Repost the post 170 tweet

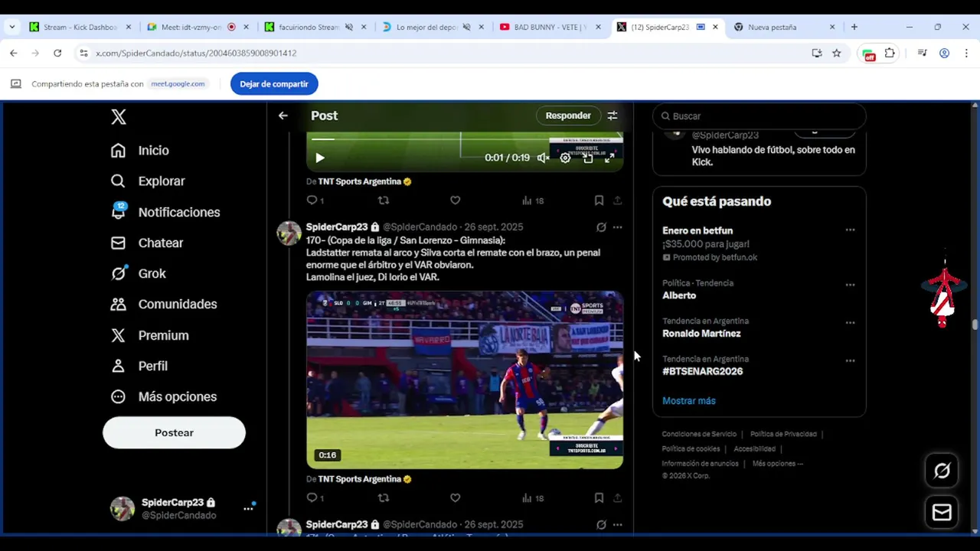pos(384,497)
